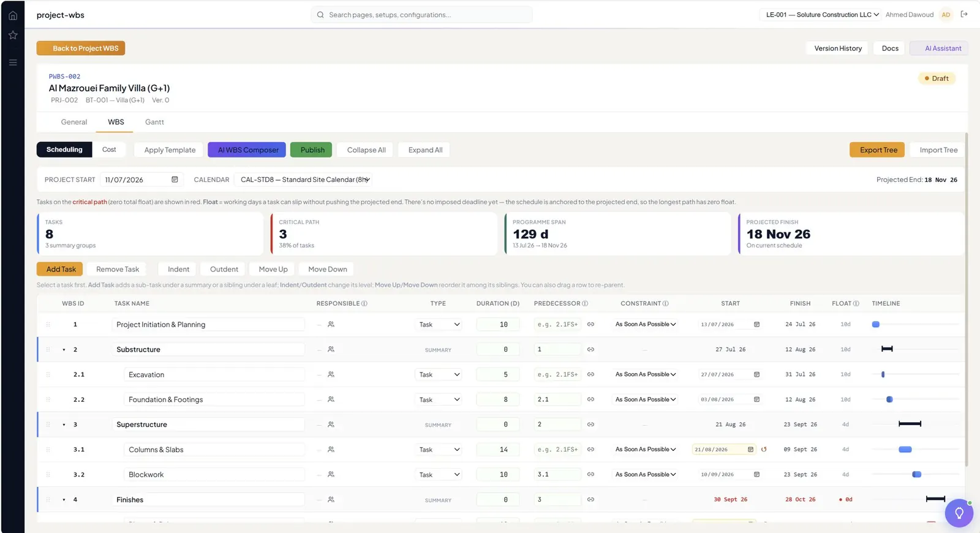Click responsible person icon for Excavation row
The image size is (980, 533).
tap(331, 374)
